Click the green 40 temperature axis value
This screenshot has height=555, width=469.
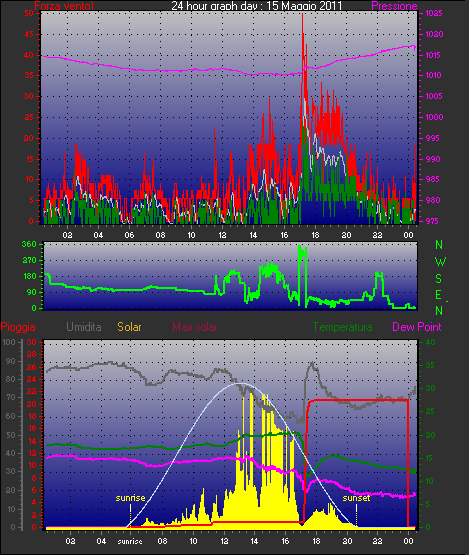coord(430,342)
